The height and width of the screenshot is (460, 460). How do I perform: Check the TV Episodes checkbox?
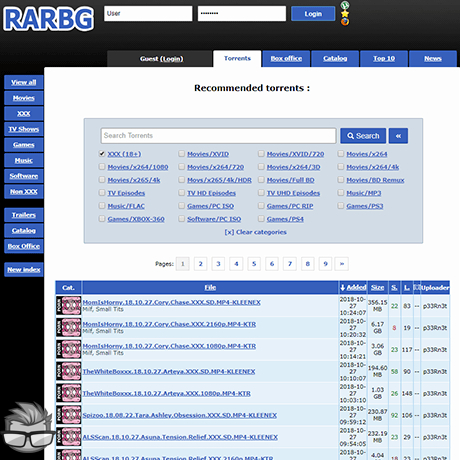coord(102,193)
